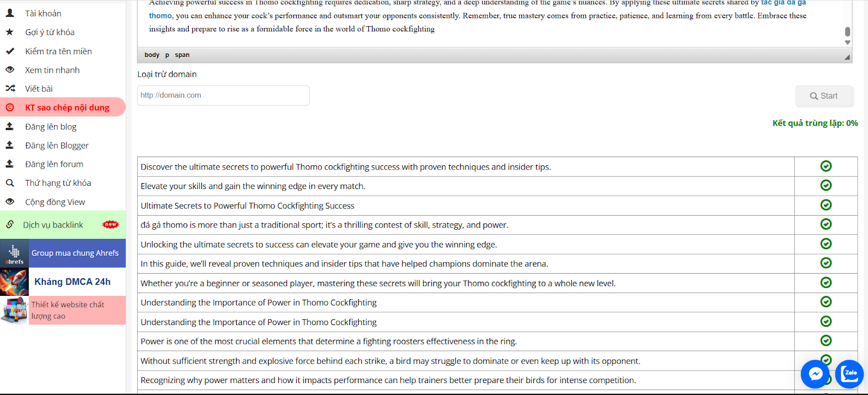Click the website design thumbnail image
The width and height of the screenshot is (868, 395).
pyautogui.click(x=14, y=310)
